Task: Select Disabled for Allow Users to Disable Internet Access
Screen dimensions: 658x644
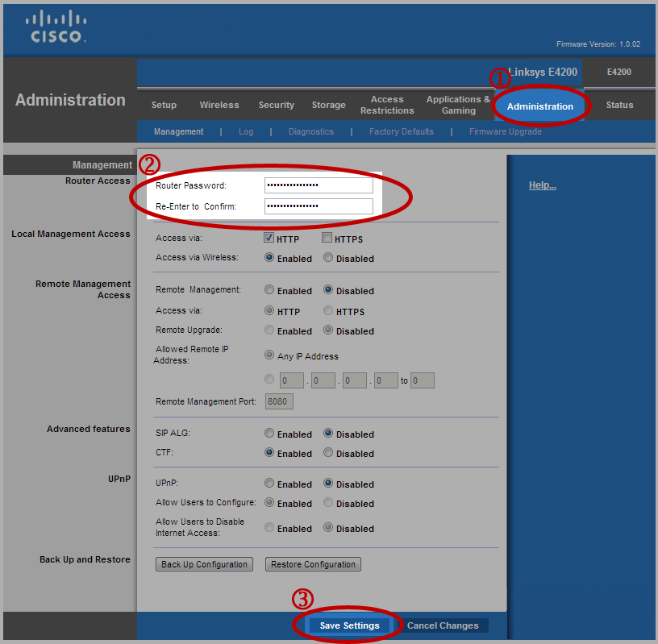Action: tap(328, 528)
